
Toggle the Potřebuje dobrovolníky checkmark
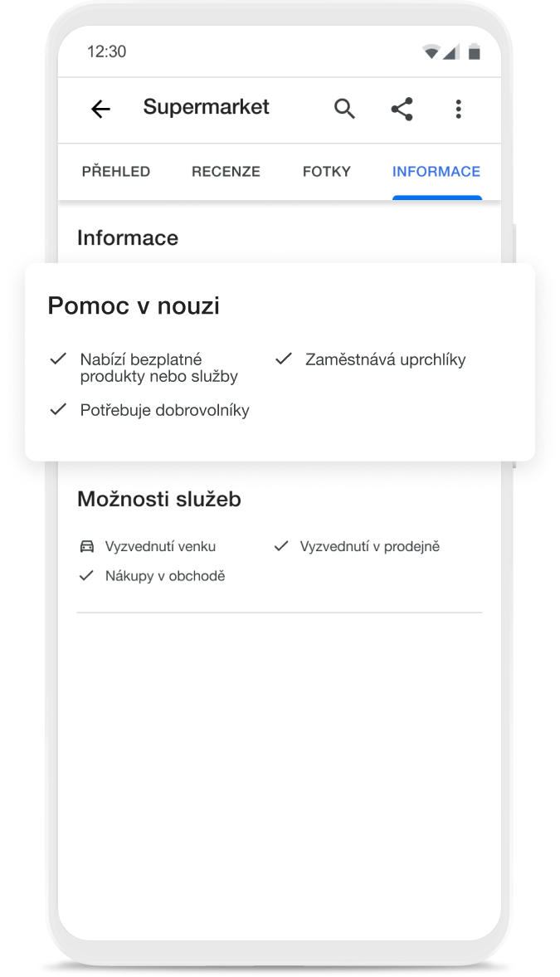coord(58,409)
